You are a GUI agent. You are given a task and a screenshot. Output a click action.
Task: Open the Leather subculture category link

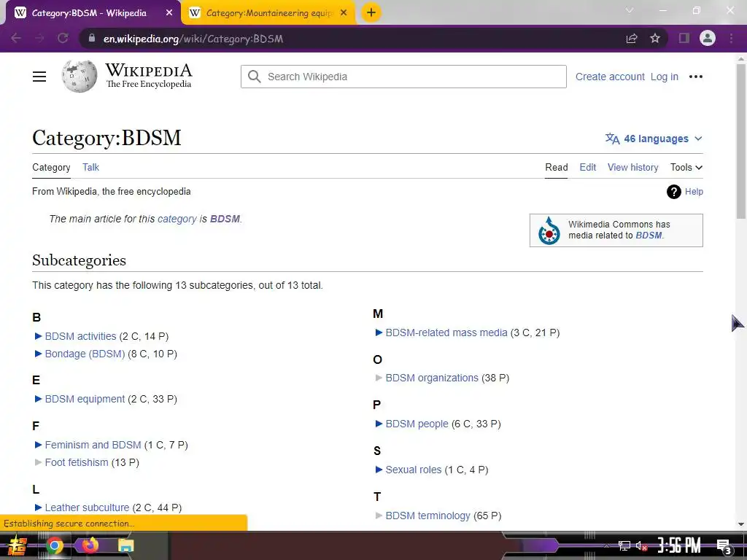(88, 507)
